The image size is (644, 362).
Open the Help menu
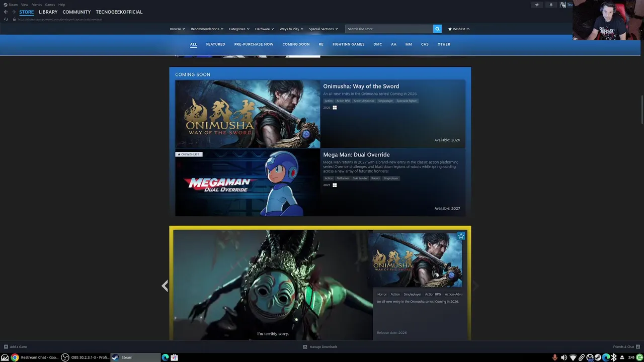pyautogui.click(x=61, y=5)
